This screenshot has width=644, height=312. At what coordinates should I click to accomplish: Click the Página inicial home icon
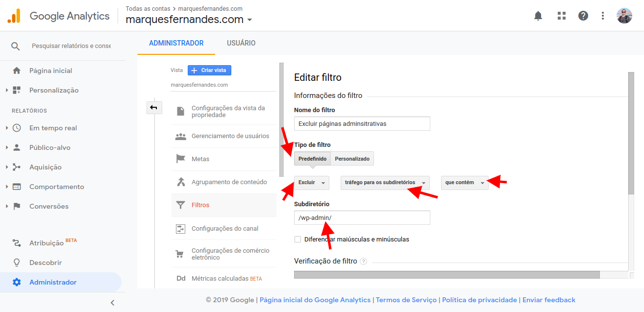point(17,71)
